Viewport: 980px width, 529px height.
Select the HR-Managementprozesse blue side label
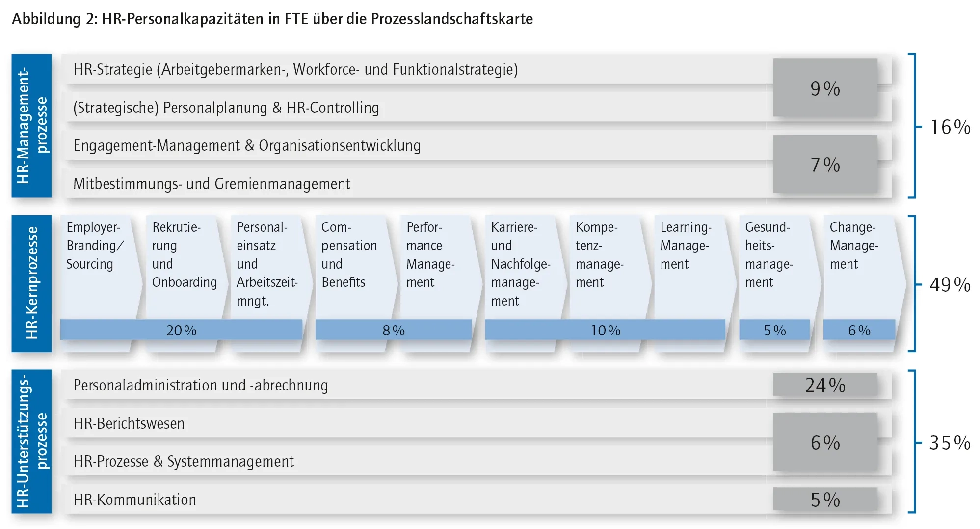click(31, 126)
